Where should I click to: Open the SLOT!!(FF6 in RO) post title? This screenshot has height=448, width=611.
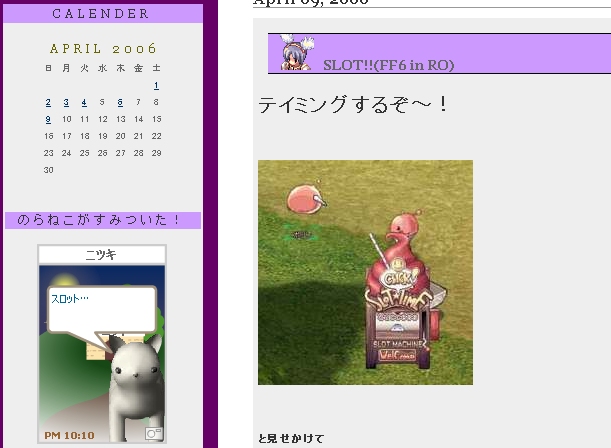388,65
